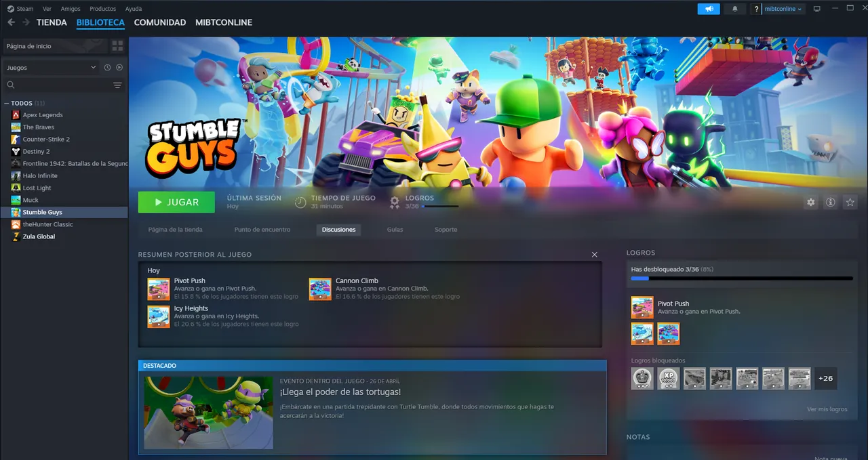Click the recent activity clock icon

[x=107, y=68]
